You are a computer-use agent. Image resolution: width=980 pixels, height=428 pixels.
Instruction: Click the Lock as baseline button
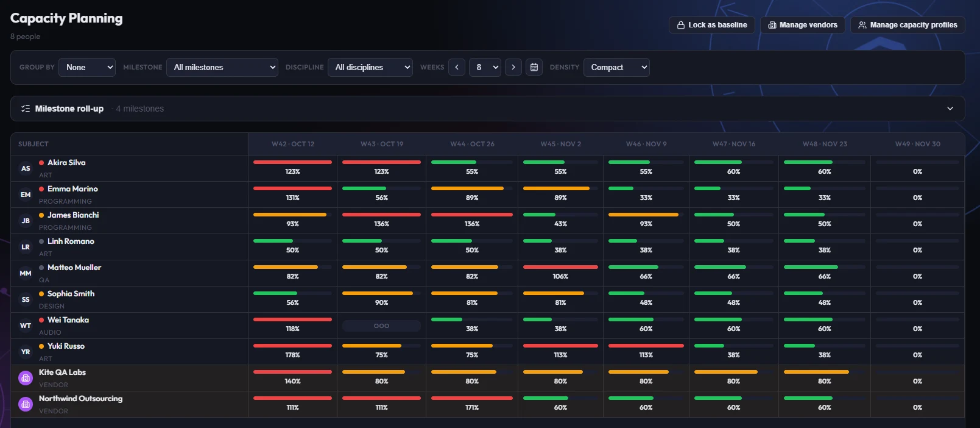click(x=711, y=25)
